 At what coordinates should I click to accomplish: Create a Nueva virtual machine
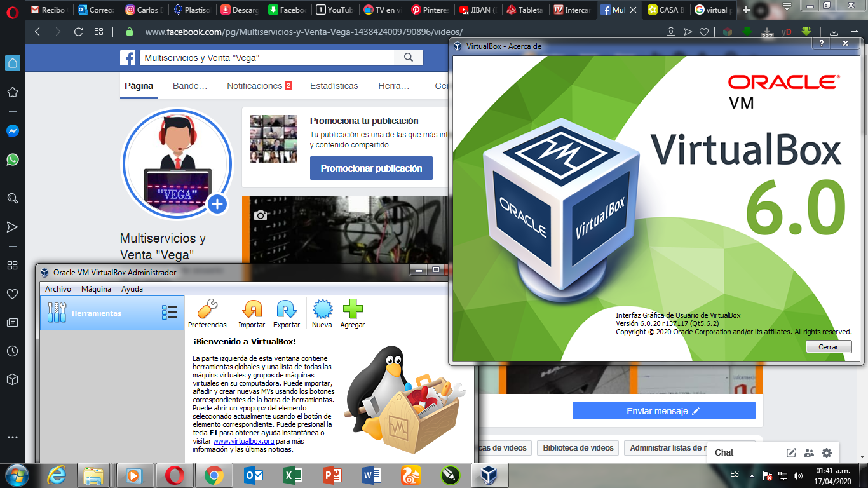322,314
